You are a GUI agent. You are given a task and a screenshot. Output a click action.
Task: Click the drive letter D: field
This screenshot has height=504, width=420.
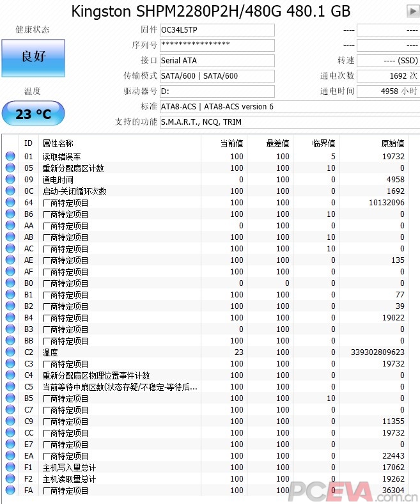pyautogui.click(x=217, y=91)
